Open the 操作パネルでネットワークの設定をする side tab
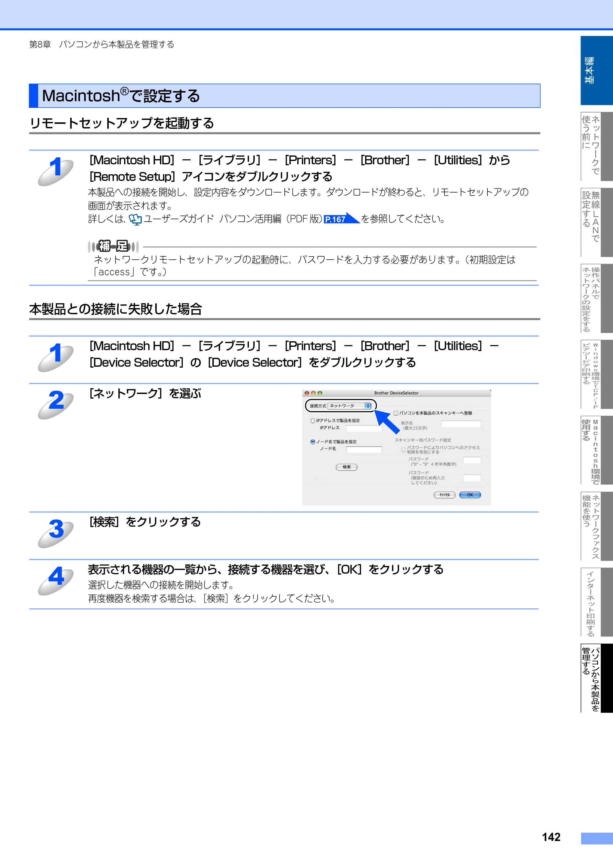Image resolution: width=613 pixels, height=868 pixels. pos(596,298)
